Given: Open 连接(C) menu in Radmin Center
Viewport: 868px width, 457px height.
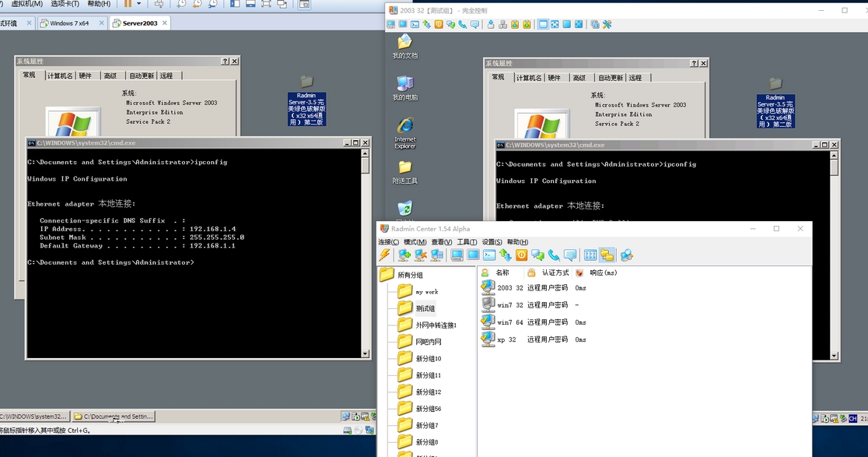Looking at the screenshot, I should (x=388, y=242).
